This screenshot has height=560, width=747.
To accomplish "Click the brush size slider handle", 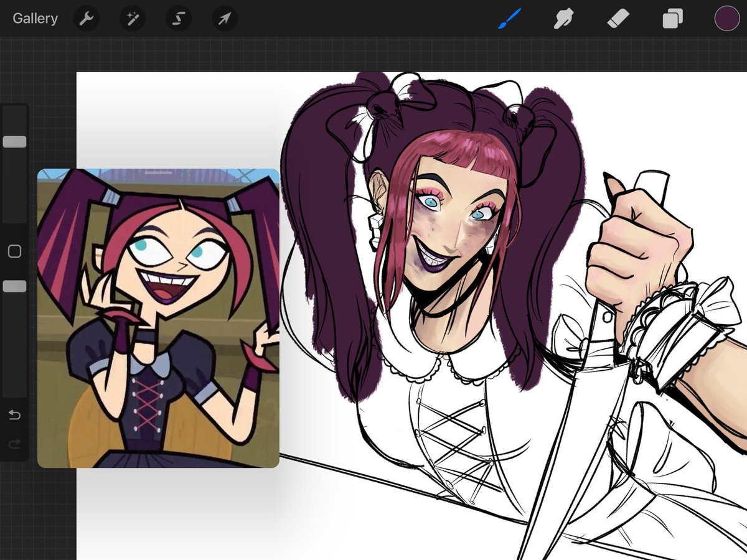I will tap(14, 142).
